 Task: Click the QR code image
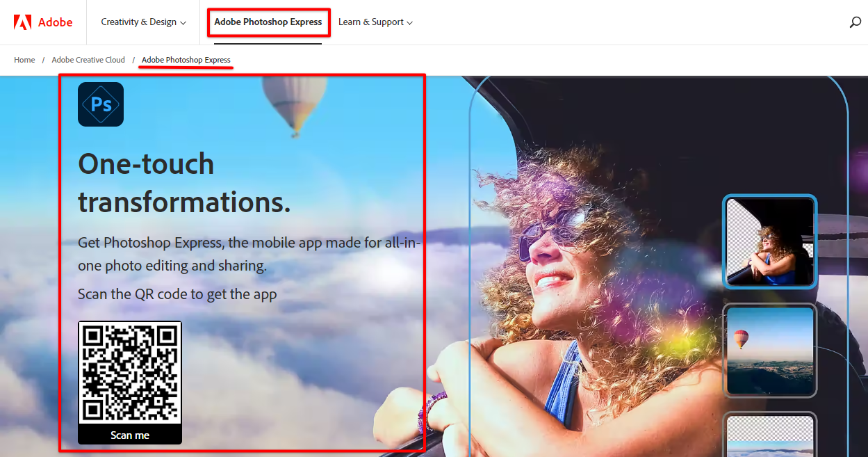(x=130, y=373)
